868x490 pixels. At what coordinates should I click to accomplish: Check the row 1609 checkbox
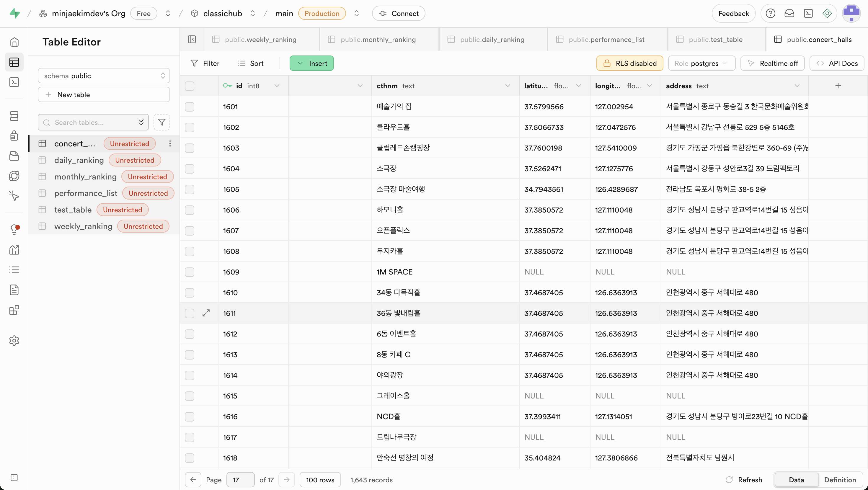[x=190, y=272]
